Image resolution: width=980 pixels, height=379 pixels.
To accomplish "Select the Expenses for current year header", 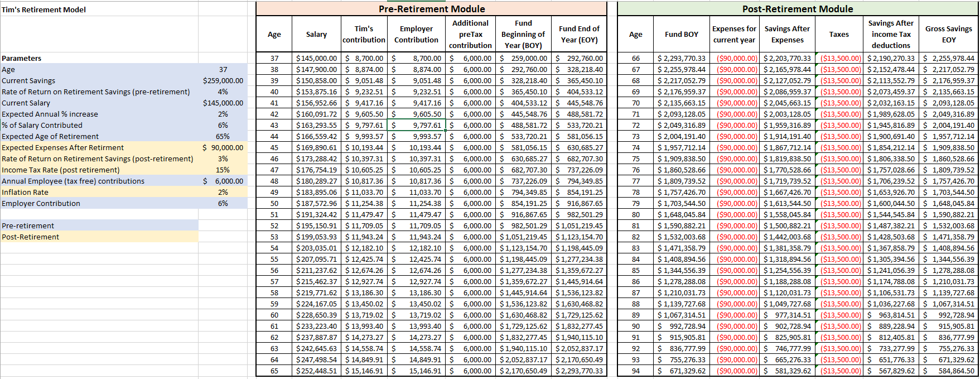I will 734,34.
